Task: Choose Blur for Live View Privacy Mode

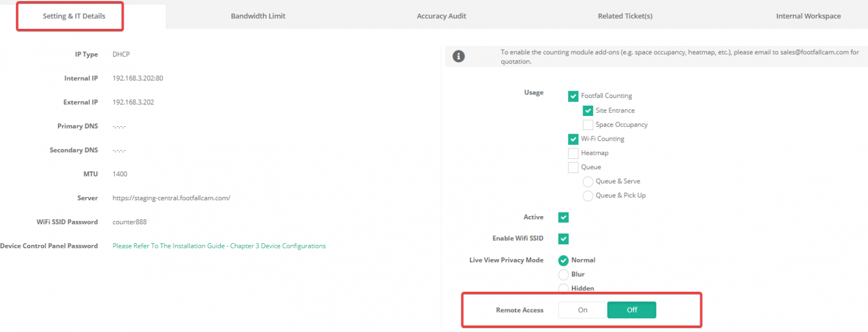Action: pos(563,275)
